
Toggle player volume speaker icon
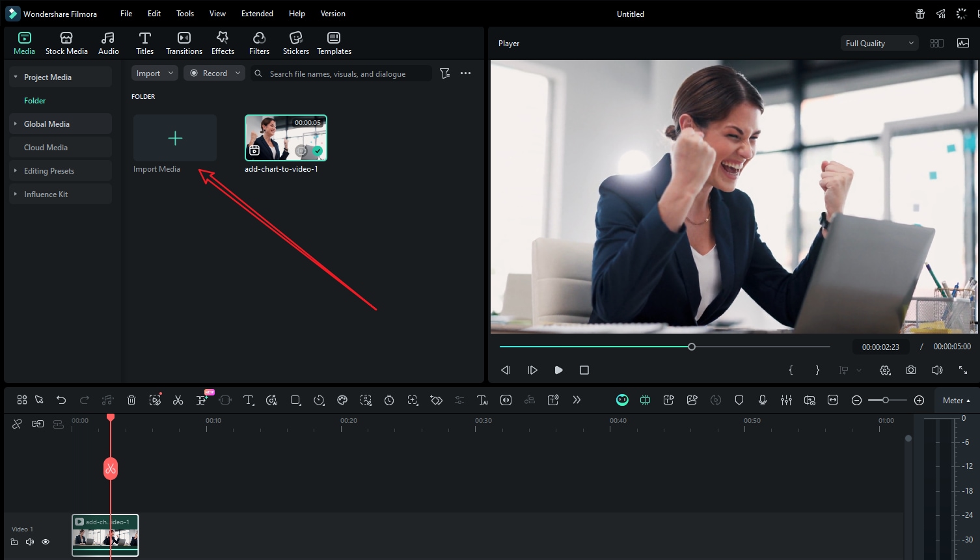pyautogui.click(x=937, y=370)
